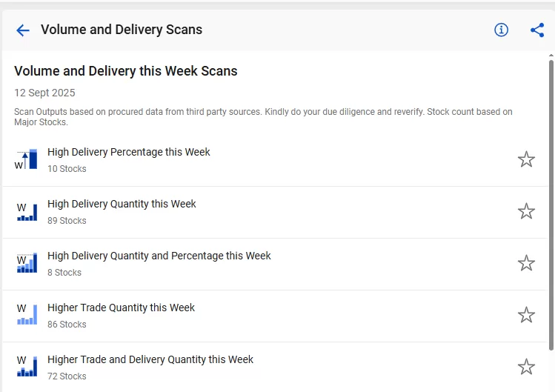
Task: Open Higher Trade and Delivery Quantity scan
Action: pyautogui.click(x=150, y=359)
